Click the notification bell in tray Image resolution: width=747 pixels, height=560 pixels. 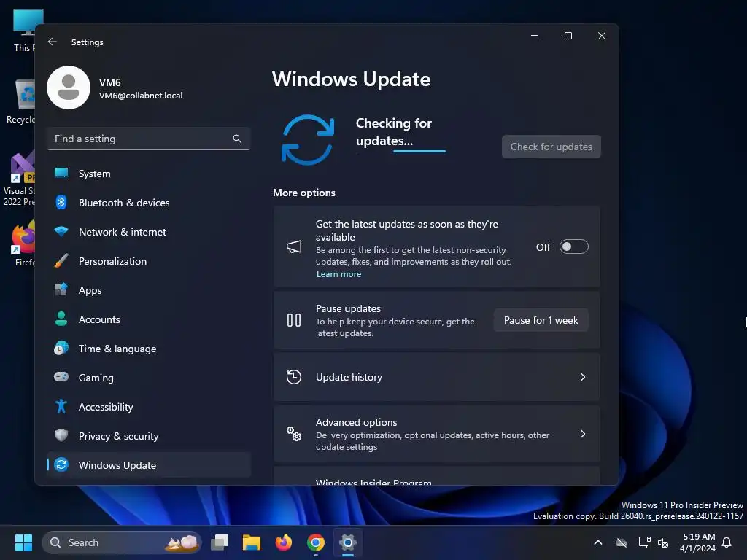[x=727, y=542]
